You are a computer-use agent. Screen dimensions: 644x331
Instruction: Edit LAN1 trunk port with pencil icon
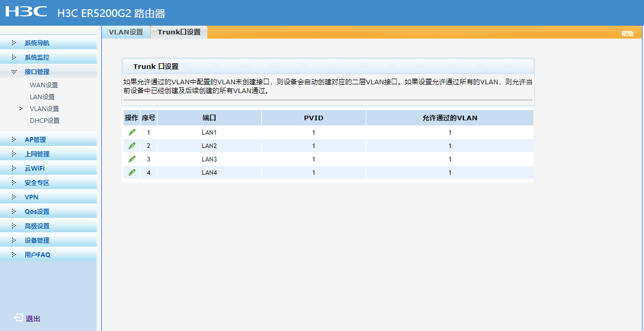pyautogui.click(x=132, y=132)
